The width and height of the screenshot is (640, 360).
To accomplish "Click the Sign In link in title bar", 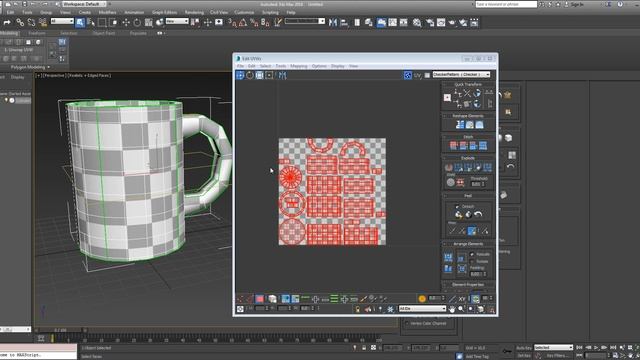I will (x=577, y=4).
